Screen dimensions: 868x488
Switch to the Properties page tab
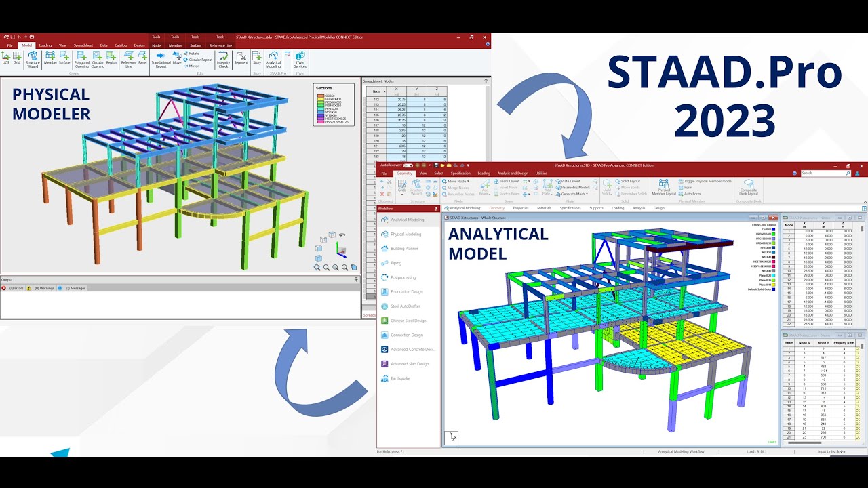tap(521, 208)
